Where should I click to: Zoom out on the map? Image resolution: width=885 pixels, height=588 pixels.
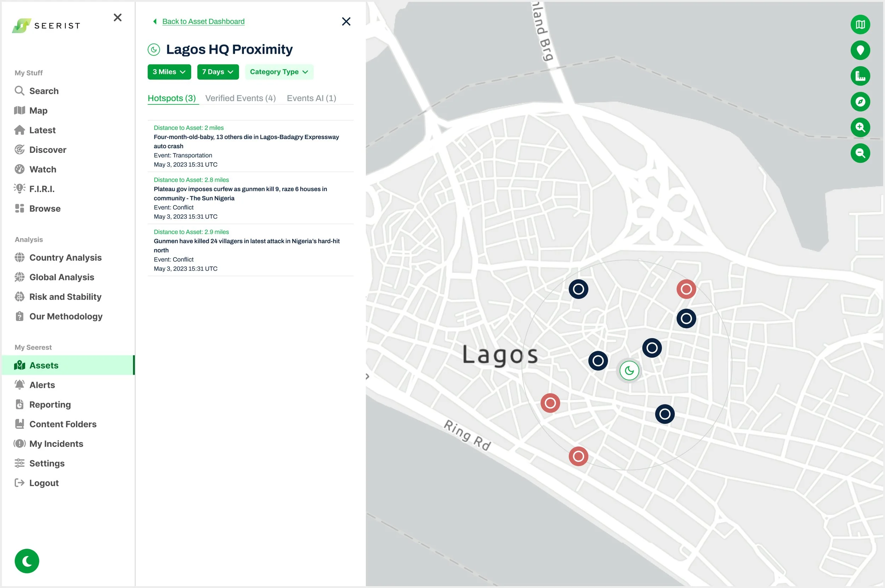tap(860, 153)
